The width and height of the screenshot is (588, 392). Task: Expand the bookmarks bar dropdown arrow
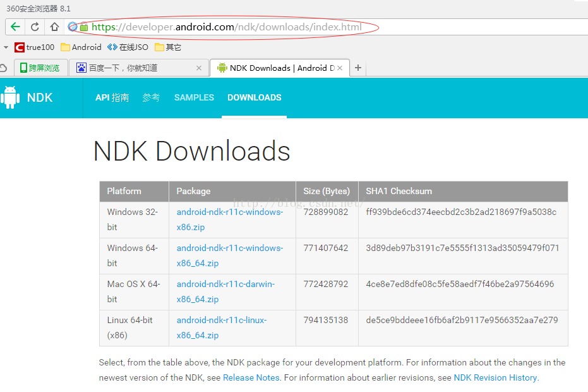click(x=6, y=47)
